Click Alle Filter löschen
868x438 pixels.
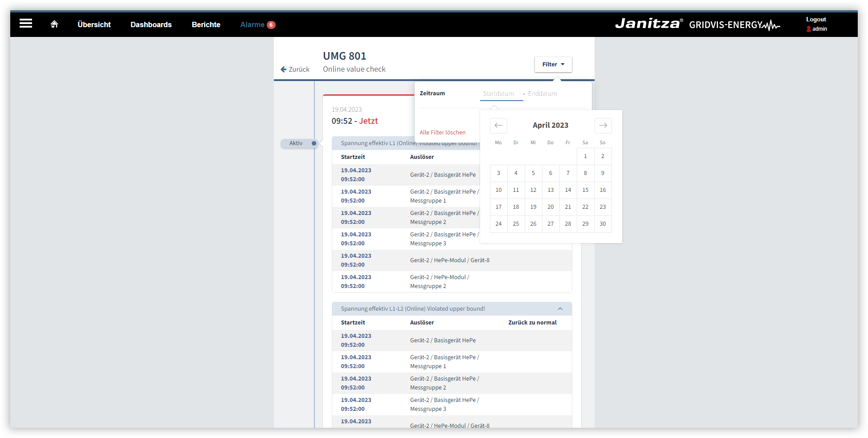click(x=442, y=132)
